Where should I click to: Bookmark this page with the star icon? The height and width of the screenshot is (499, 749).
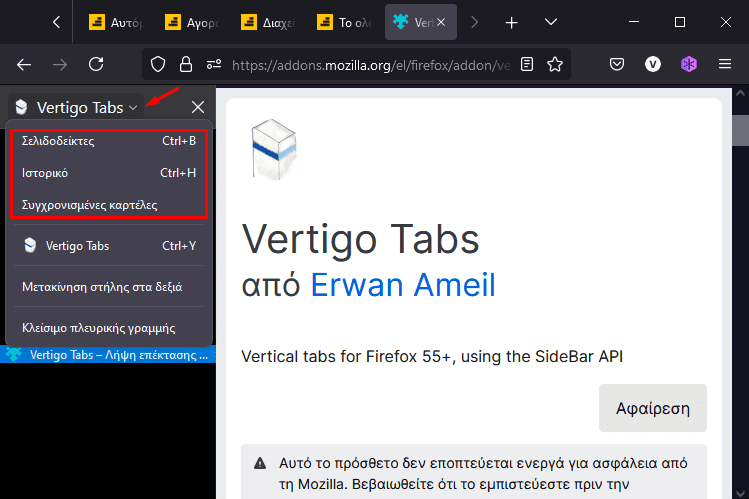tap(555, 64)
